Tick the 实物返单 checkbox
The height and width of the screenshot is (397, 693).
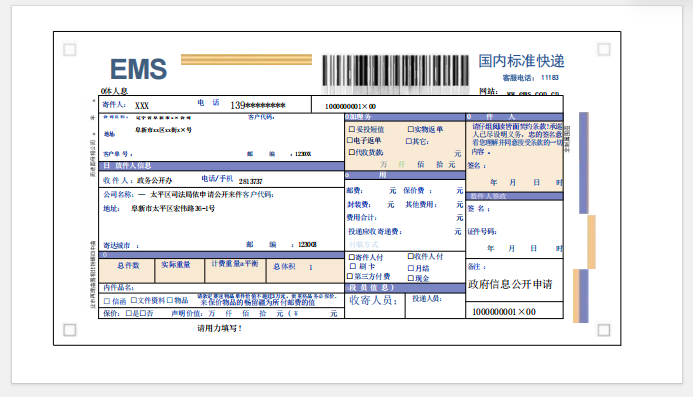pyautogui.click(x=410, y=129)
